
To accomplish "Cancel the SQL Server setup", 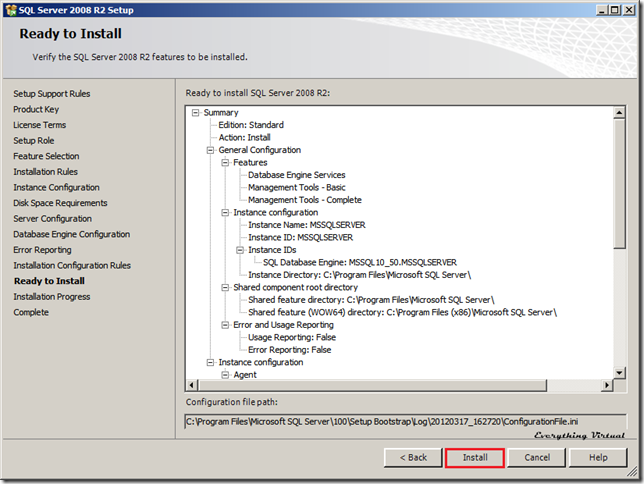I will point(537,458).
